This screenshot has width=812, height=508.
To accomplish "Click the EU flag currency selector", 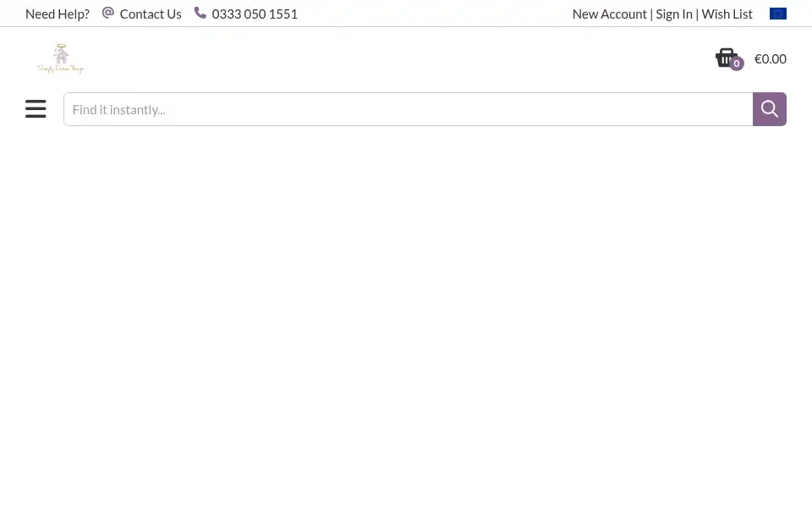I will click(778, 14).
